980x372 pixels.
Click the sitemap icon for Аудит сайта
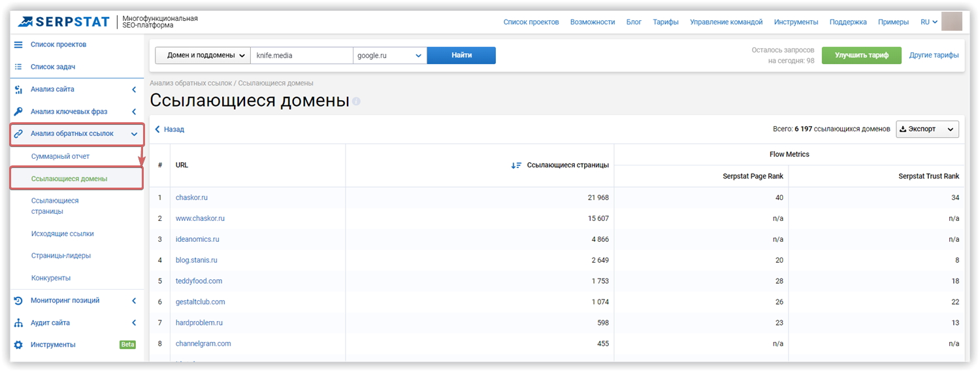[18, 322]
